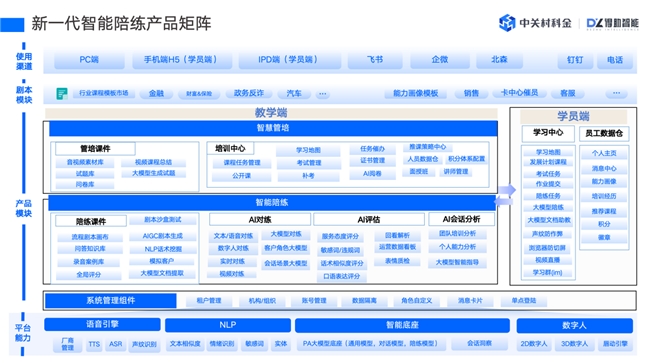Click the 系统管理组件 bar
This screenshot has width=650, height=363.
coord(111,301)
